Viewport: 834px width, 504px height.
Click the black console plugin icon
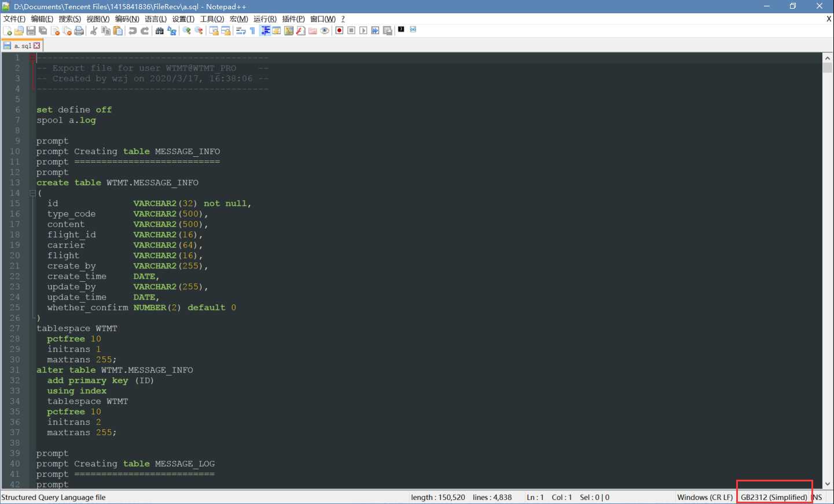pos(401,29)
